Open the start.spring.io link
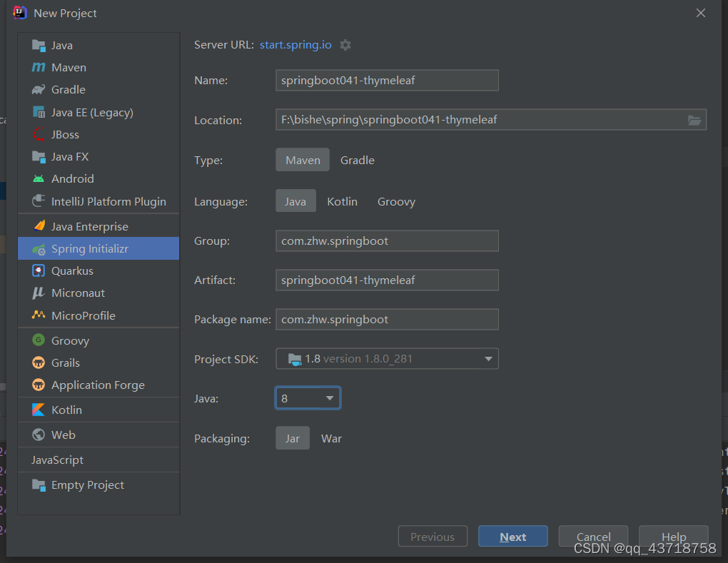 [x=295, y=44]
